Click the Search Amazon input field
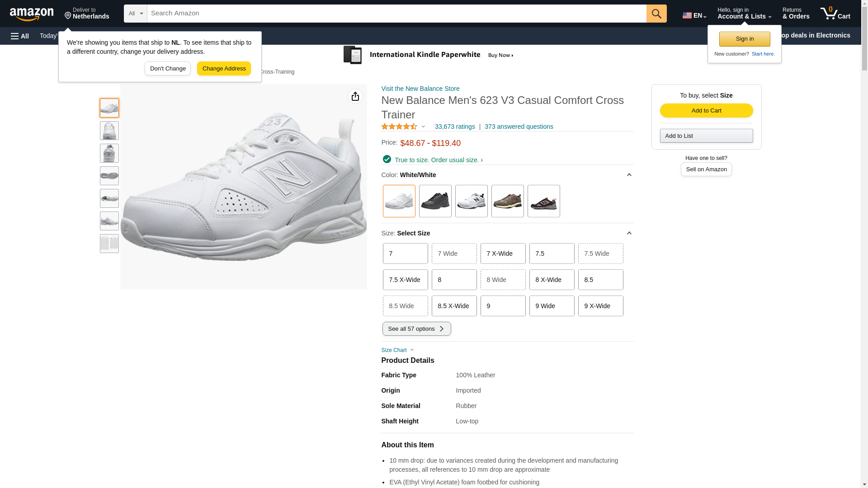 tap(396, 14)
